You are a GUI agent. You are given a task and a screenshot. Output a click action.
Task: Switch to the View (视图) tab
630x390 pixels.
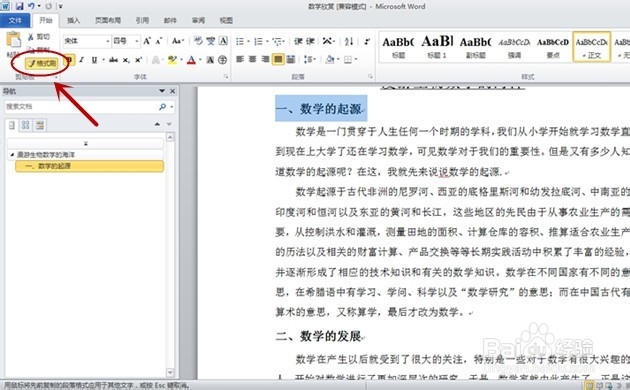click(x=226, y=20)
